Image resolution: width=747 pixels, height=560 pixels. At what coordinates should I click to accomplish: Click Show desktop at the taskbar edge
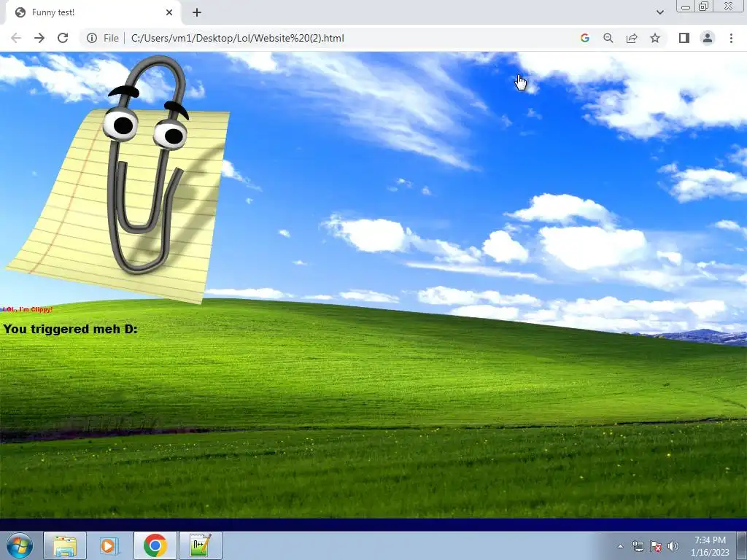pos(742,545)
